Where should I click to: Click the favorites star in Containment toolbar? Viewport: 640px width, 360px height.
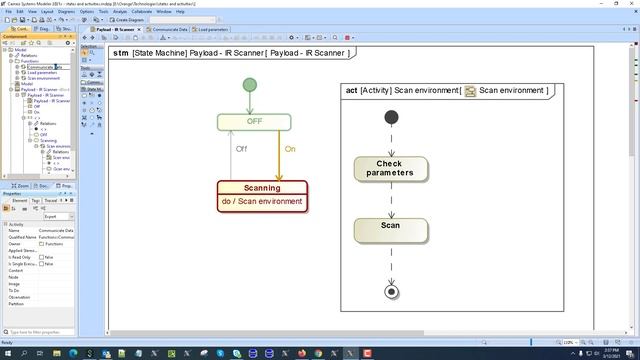[31, 43]
